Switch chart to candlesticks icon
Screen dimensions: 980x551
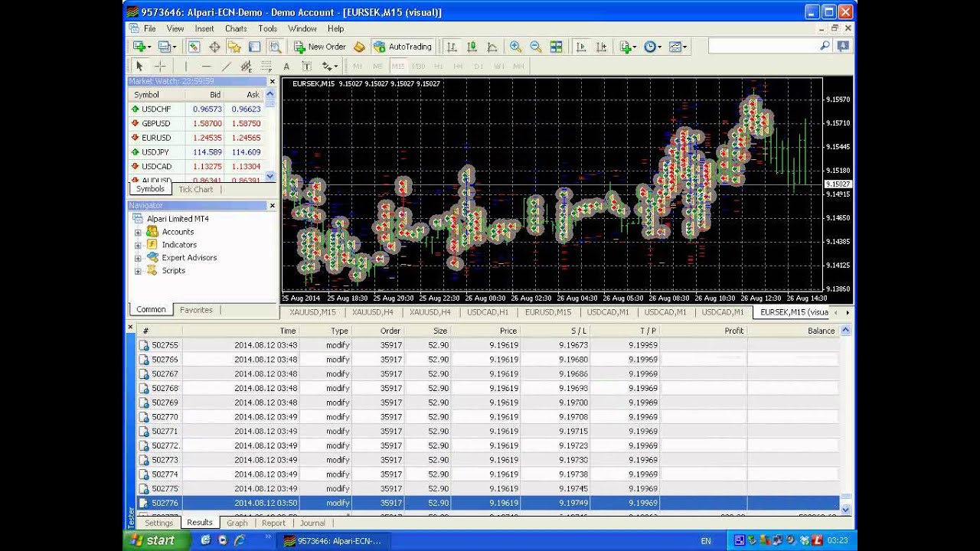tap(472, 47)
